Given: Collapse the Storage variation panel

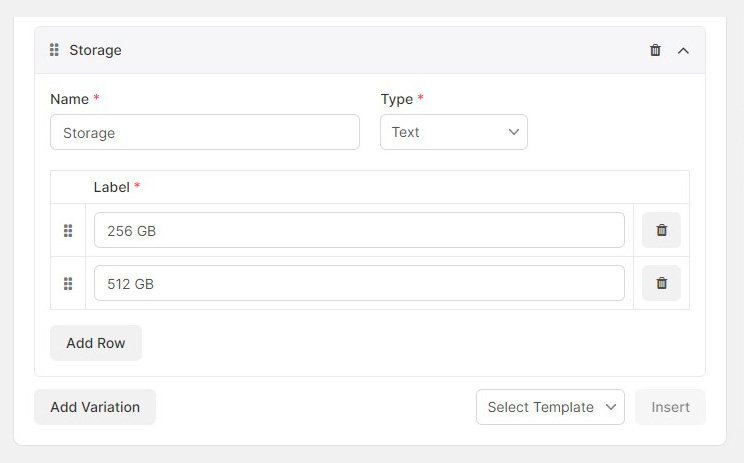Looking at the screenshot, I should (x=684, y=50).
